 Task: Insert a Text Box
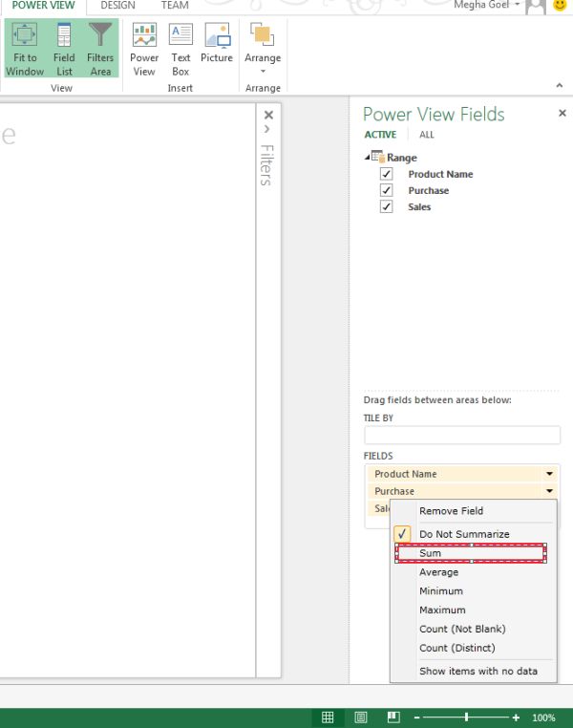click(x=180, y=49)
